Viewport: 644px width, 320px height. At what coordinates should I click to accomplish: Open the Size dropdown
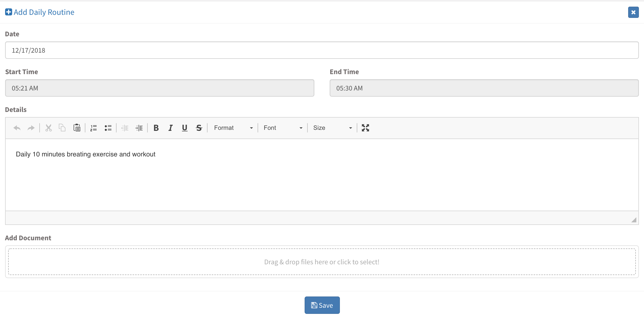click(332, 128)
